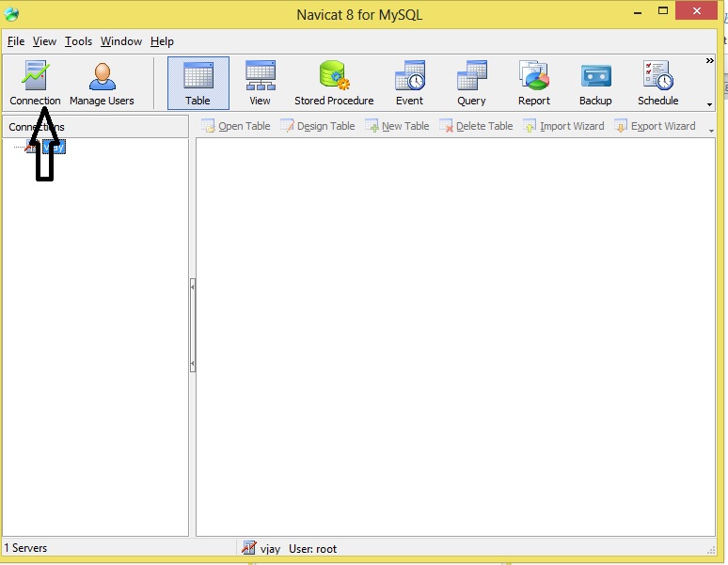Click the Open Table button
728x565 pixels.
[x=235, y=126]
